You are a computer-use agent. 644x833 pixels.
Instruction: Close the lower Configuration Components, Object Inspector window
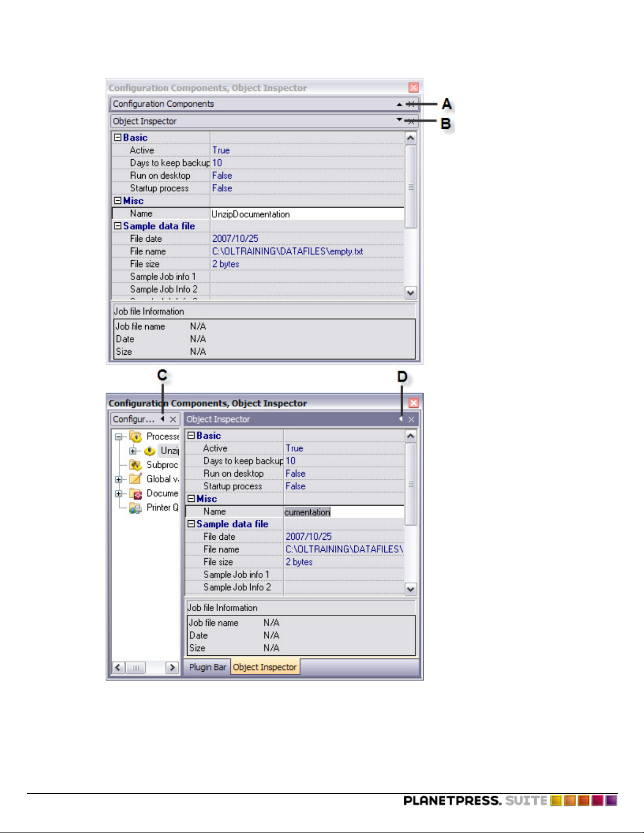tap(414, 403)
